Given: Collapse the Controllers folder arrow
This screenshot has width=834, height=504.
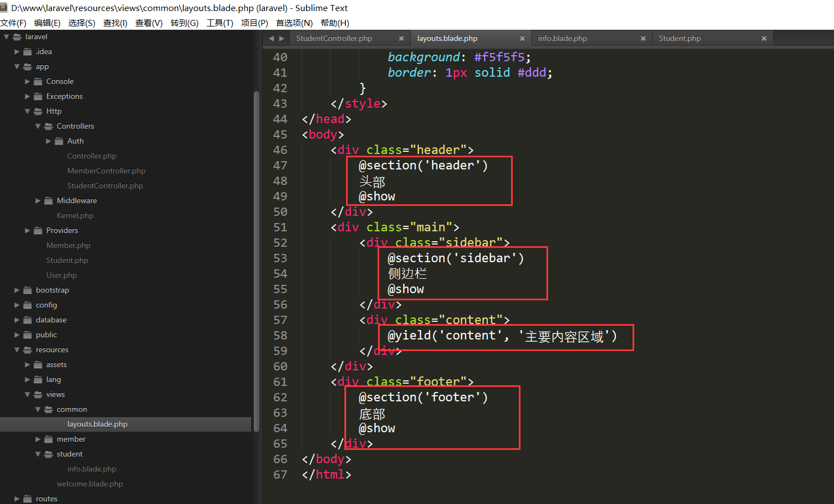Looking at the screenshot, I should [38, 126].
